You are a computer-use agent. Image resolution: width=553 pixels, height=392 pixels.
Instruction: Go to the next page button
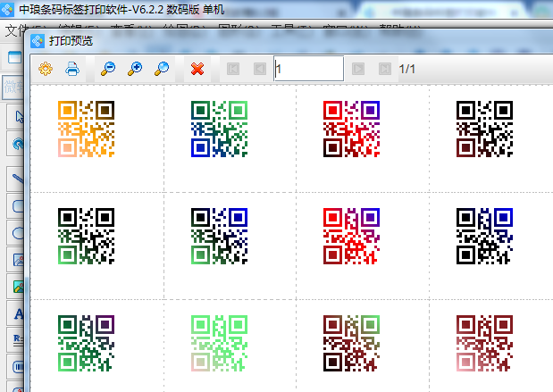click(358, 69)
